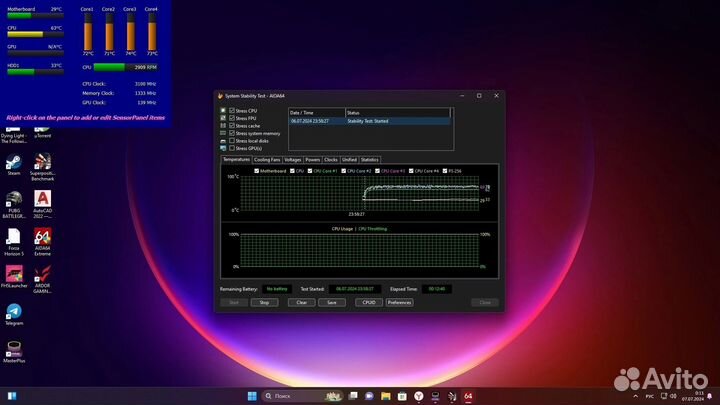
Task: Click the Stress local disks drive icon
Action: (223, 141)
